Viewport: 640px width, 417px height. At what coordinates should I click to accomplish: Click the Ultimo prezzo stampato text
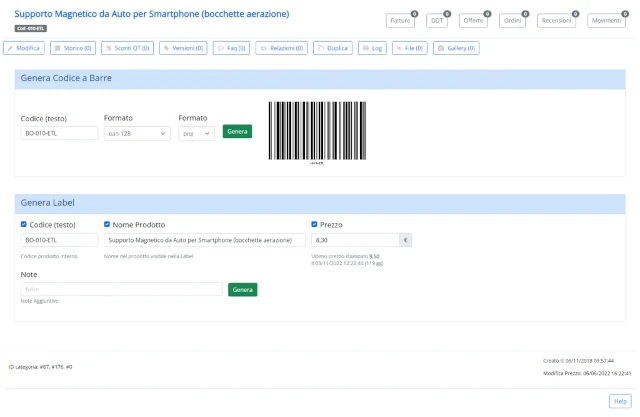(x=345, y=257)
